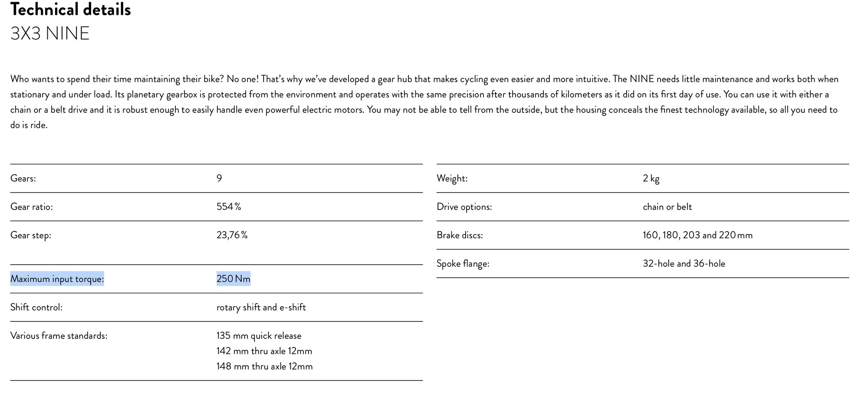Click 'rotary shift and e-shift' text
Viewport: 868px width, 393px height.
coord(261,308)
